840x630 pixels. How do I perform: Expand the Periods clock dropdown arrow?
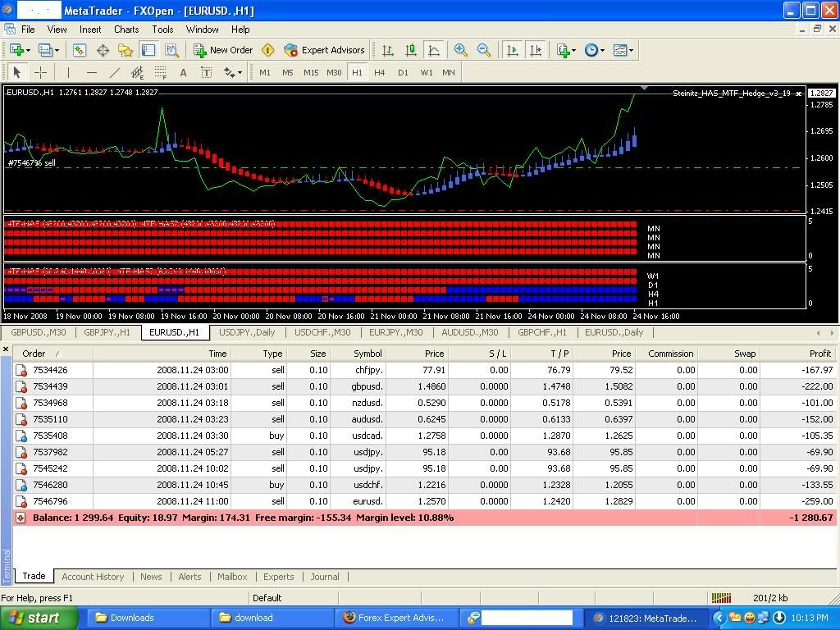(603, 50)
